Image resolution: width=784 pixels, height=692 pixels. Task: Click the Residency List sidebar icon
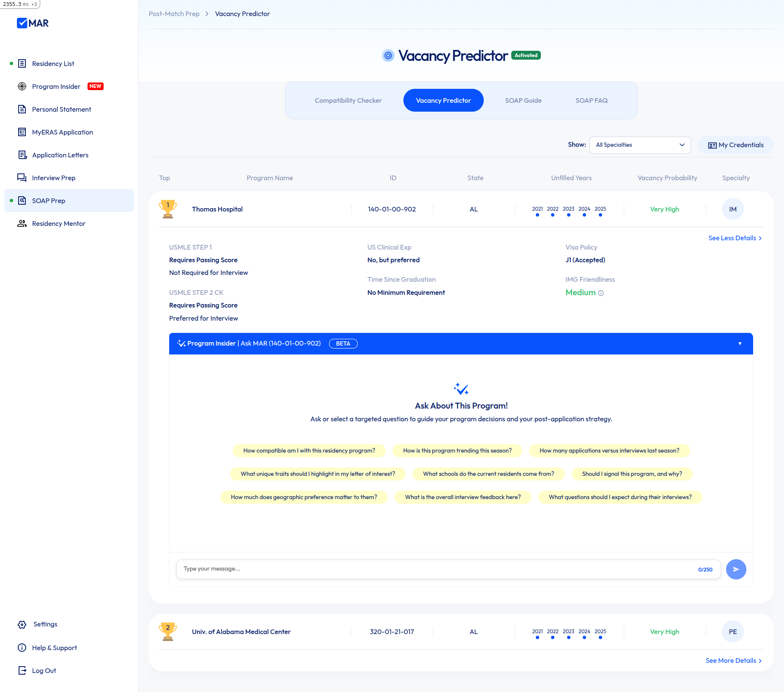(22, 63)
